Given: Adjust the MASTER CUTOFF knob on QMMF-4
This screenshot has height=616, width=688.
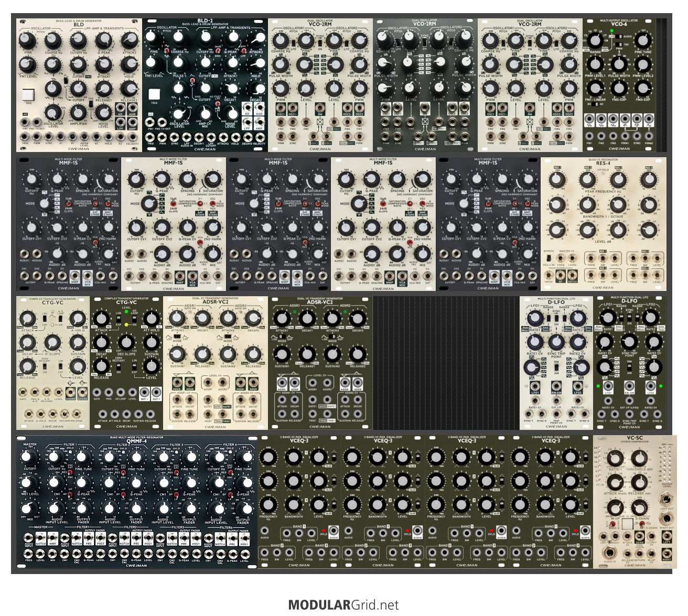Looking at the screenshot, I should [30, 457].
